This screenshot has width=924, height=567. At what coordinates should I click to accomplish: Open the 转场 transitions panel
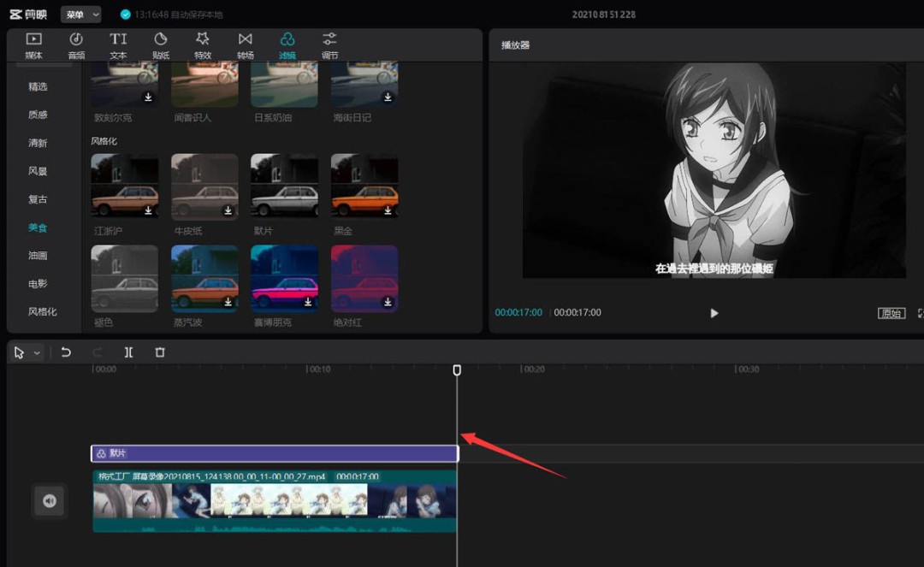[x=246, y=45]
